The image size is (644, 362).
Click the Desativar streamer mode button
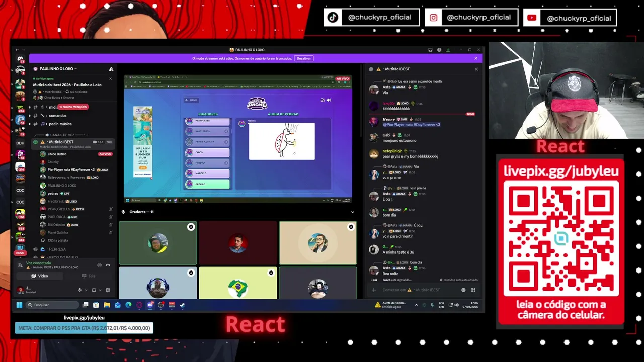(304, 58)
